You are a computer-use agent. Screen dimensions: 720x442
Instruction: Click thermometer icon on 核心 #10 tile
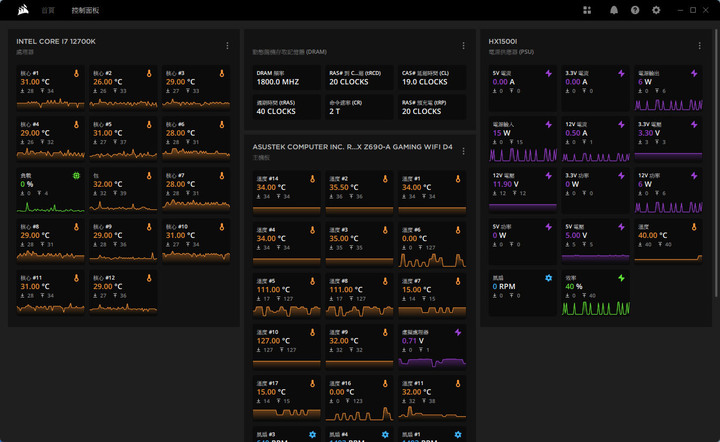(x=221, y=227)
